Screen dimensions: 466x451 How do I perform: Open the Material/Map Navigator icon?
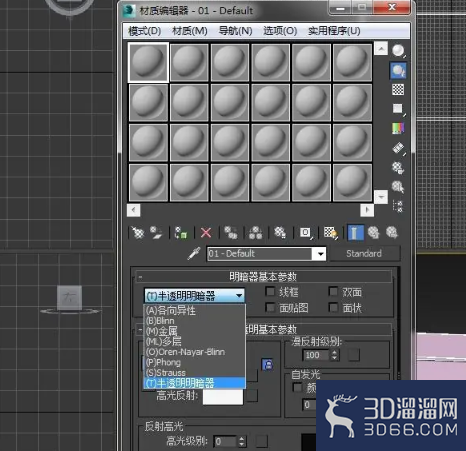tap(398, 206)
